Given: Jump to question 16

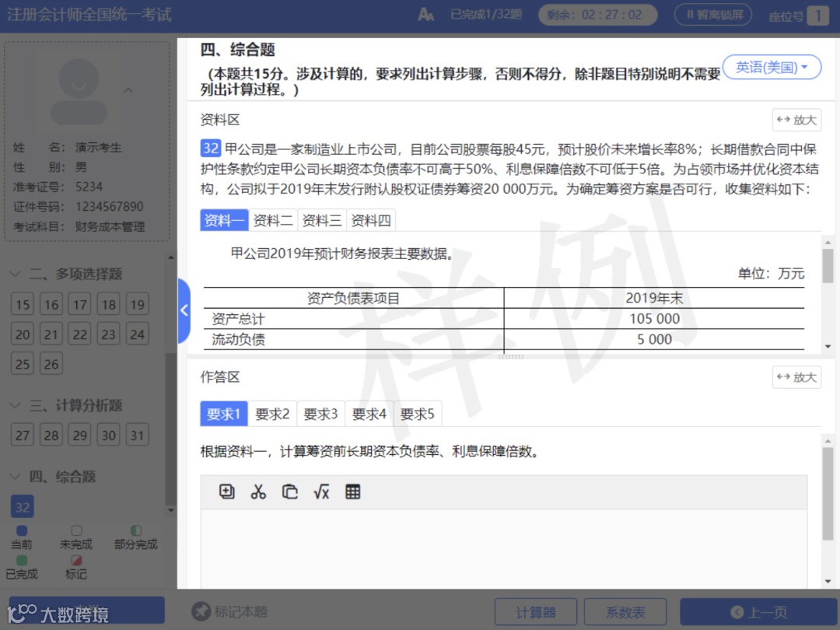Looking at the screenshot, I should pyautogui.click(x=51, y=304).
